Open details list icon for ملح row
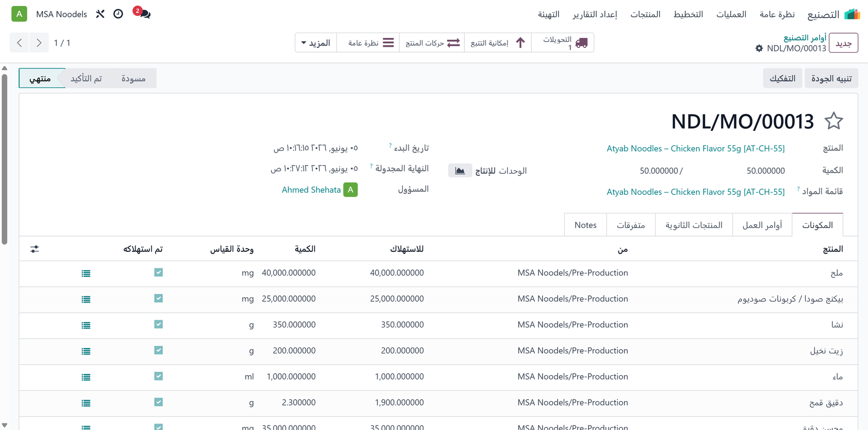868x430 pixels. (86, 274)
